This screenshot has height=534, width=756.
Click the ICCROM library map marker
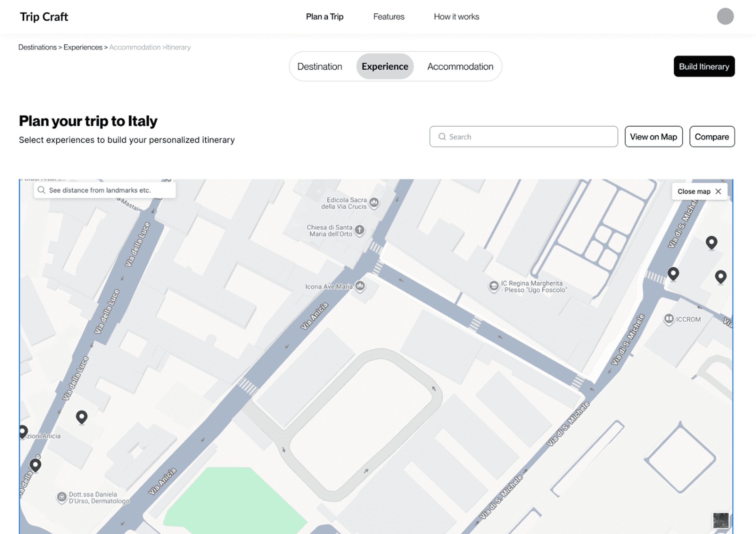coord(669,319)
